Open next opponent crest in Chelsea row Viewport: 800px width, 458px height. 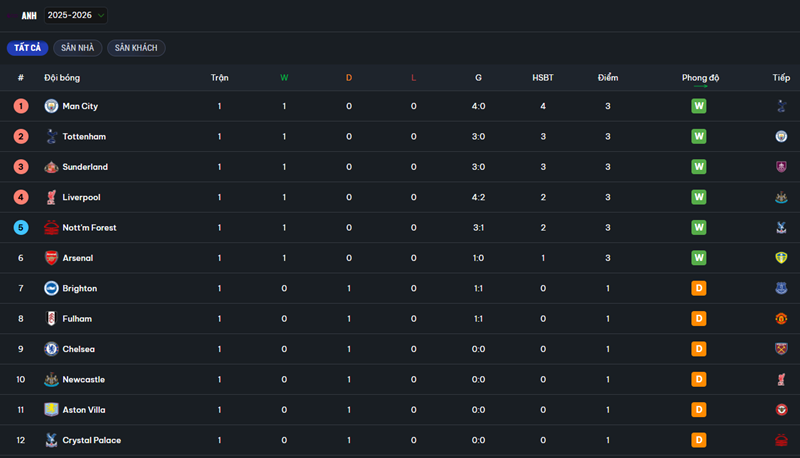781,349
